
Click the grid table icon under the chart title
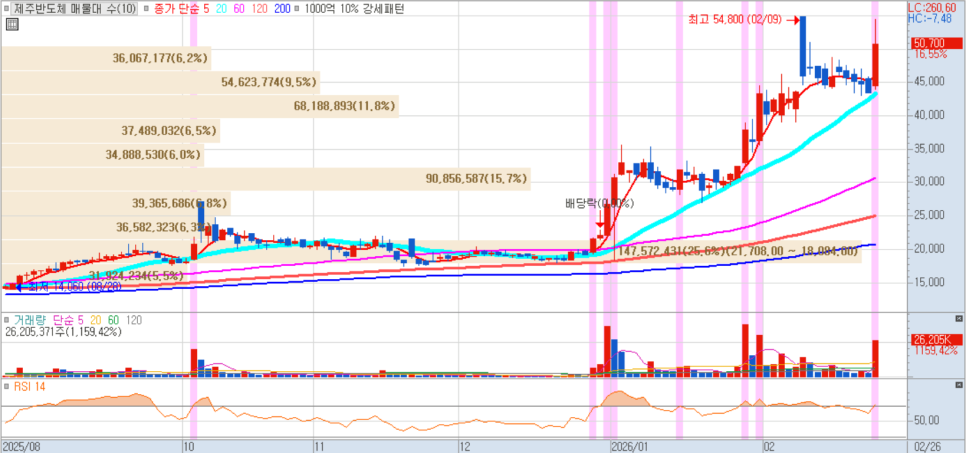coord(12,24)
